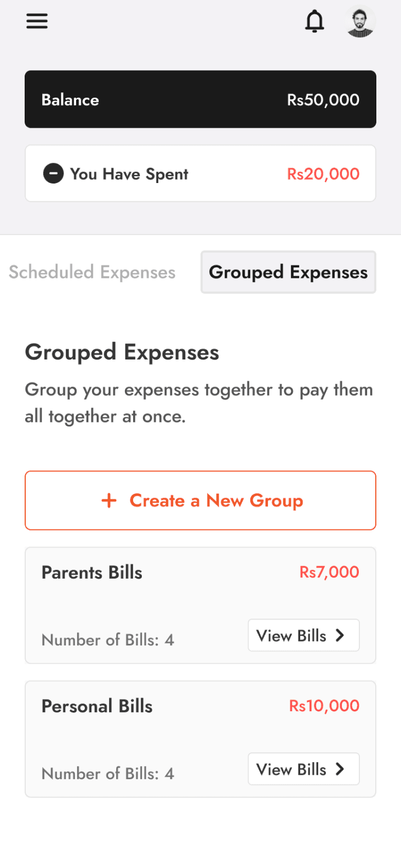Create a New Group
This screenshot has width=401, height=868.
click(200, 500)
